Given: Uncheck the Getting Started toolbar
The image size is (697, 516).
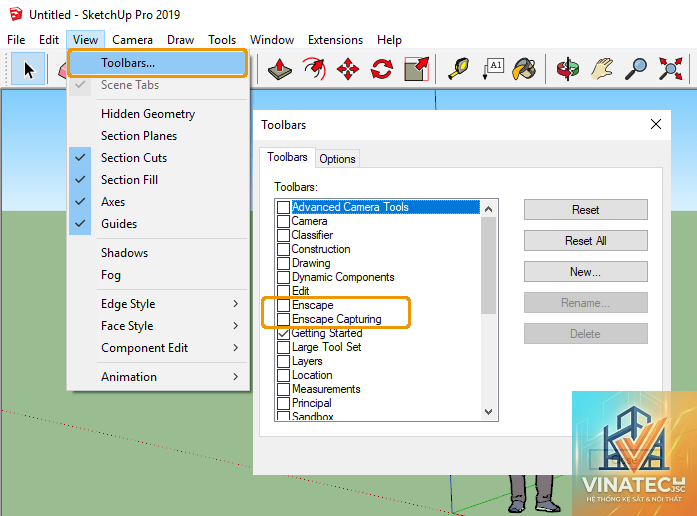Looking at the screenshot, I should pos(283,333).
